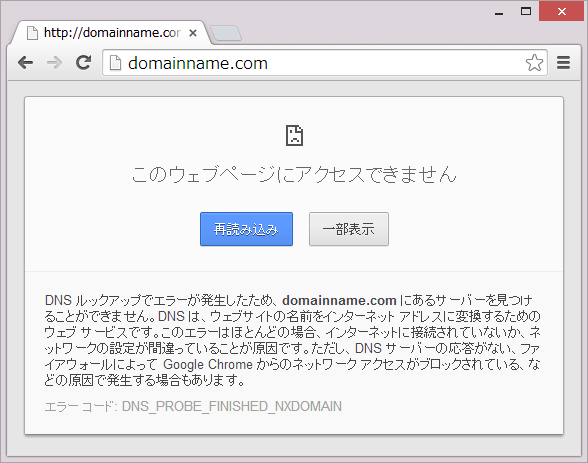Screen dimensions: 588x463
Task: Click the blue 再読み込み button
Action: click(x=246, y=229)
